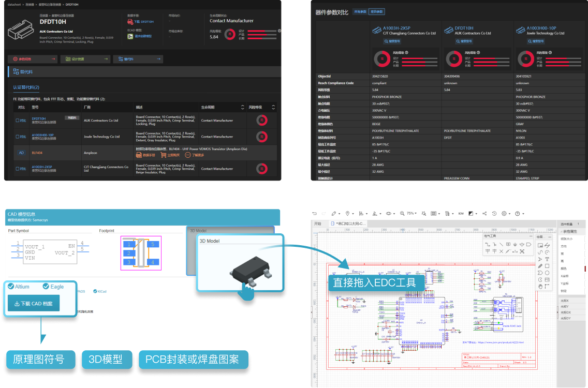The height and width of the screenshot is (388, 588).
Task: Click the help question mark icon in toolbar
Action: tap(518, 214)
